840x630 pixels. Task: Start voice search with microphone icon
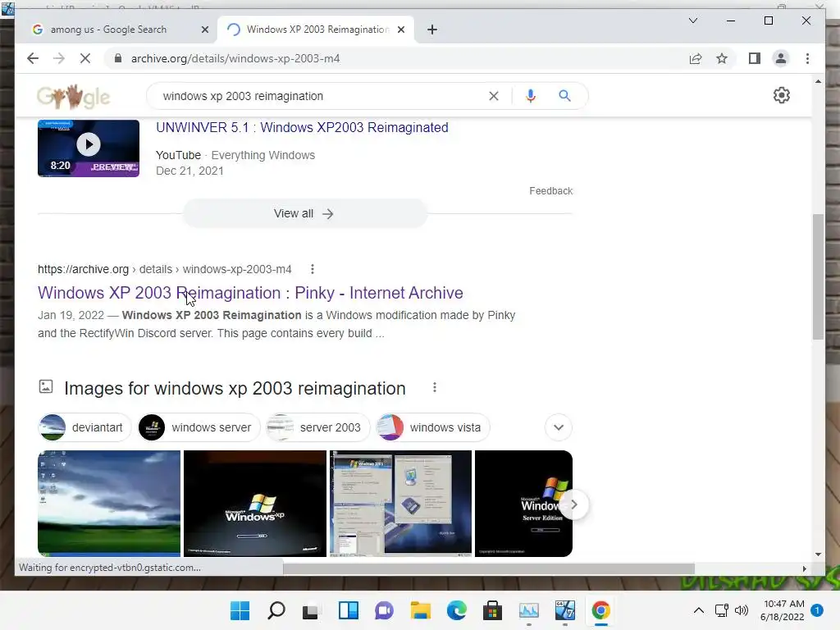point(531,96)
